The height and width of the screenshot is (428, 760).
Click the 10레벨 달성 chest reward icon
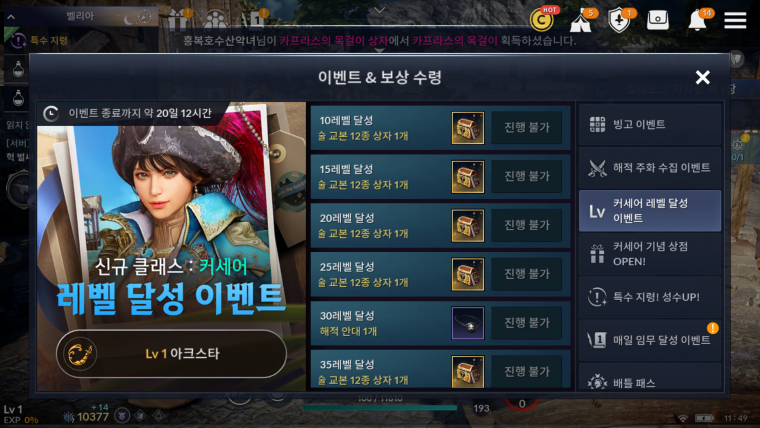click(x=467, y=128)
